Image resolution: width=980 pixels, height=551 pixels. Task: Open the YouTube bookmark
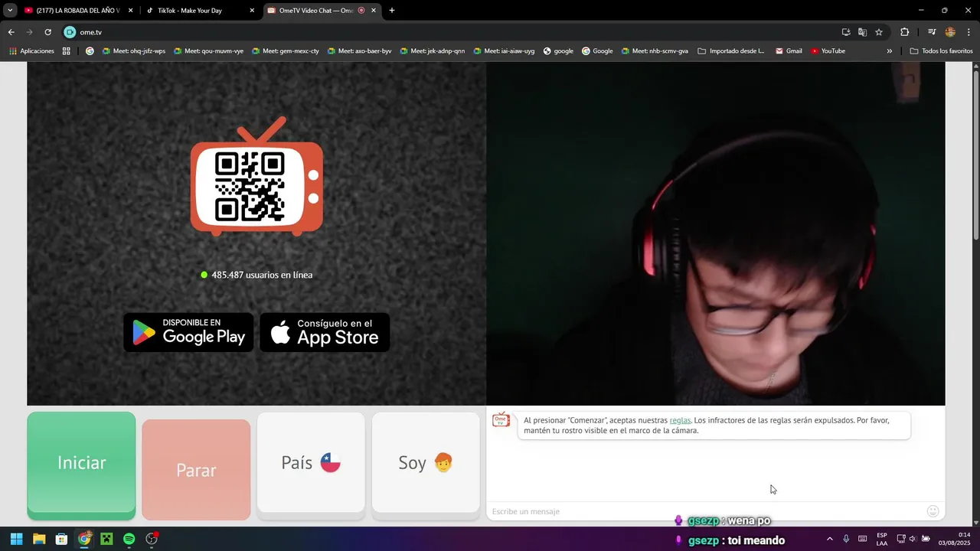click(x=828, y=51)
